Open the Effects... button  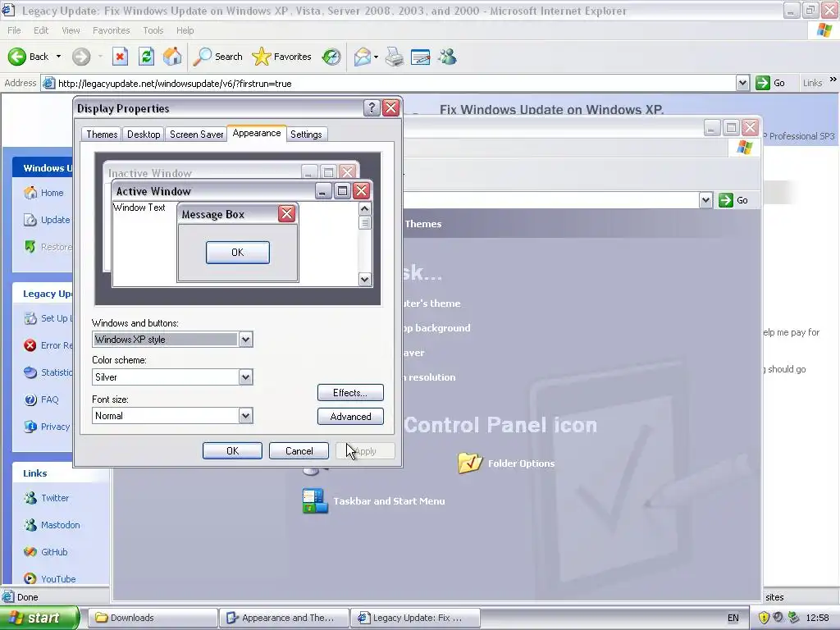(350, 393)
